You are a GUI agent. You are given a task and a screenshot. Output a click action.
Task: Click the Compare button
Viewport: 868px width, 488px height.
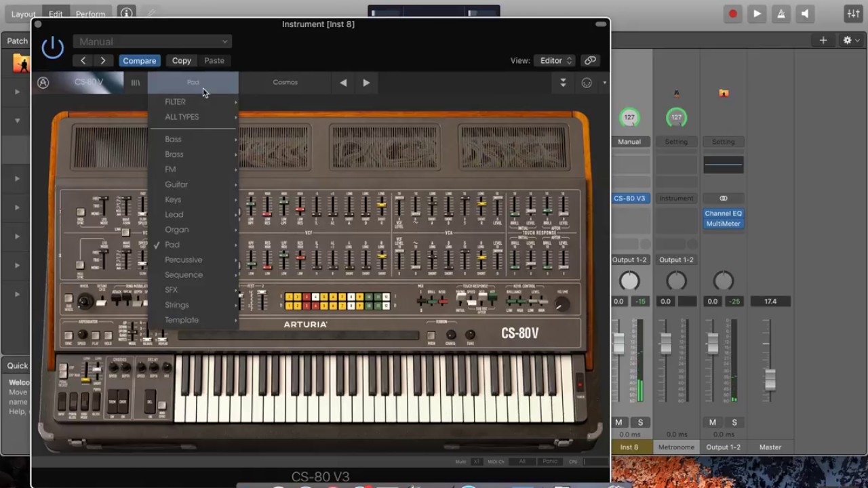click(140, 60)
